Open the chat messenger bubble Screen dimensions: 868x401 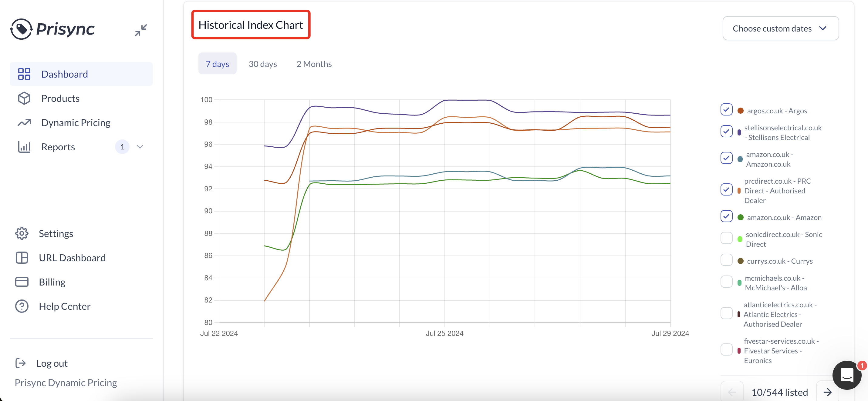(847, 375)
